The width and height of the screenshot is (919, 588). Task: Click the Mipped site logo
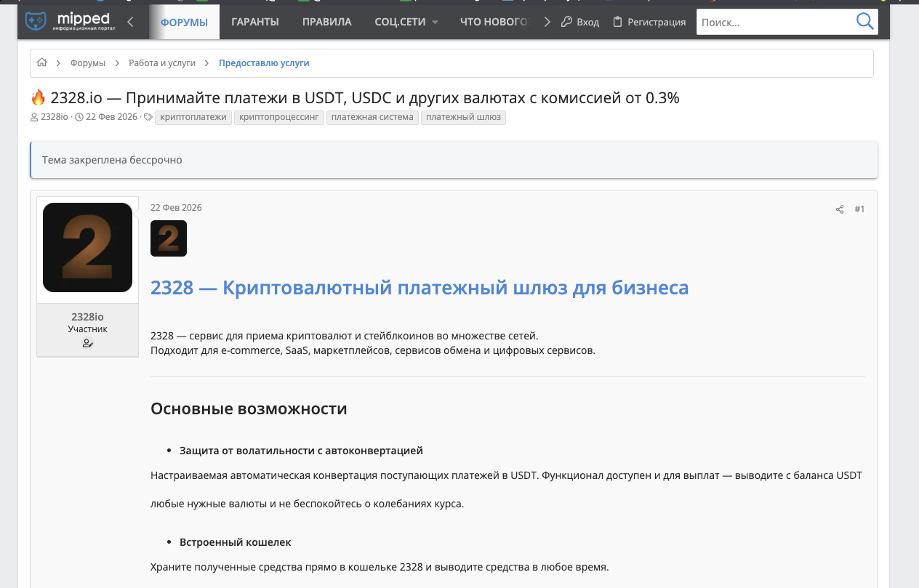(68, 22)
